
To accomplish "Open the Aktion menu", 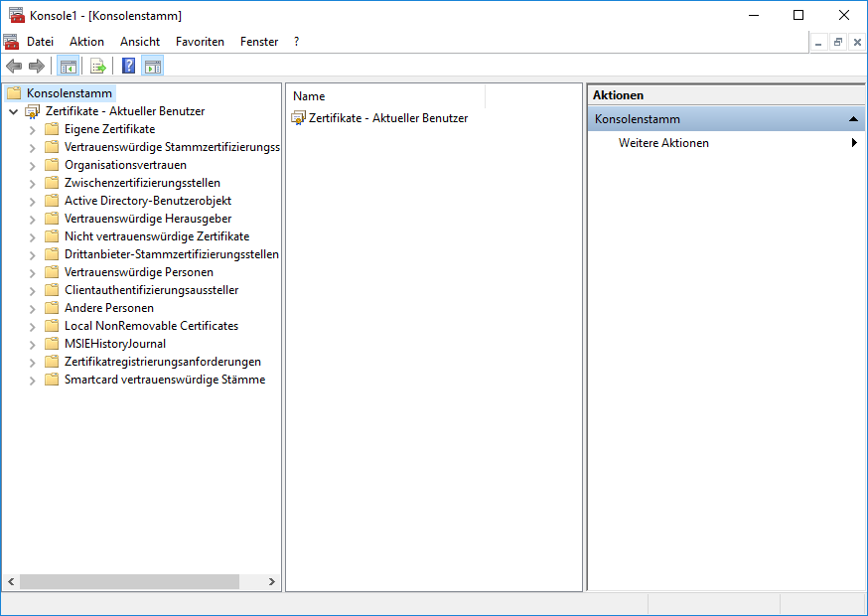I will coord(86,42).
